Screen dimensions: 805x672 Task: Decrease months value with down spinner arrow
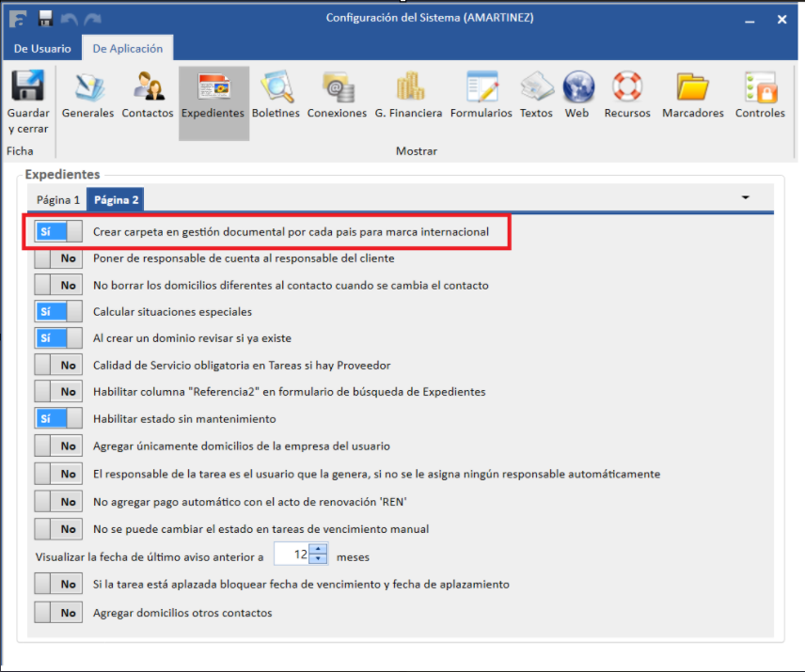pyautogui.click(x=319, y=560)
